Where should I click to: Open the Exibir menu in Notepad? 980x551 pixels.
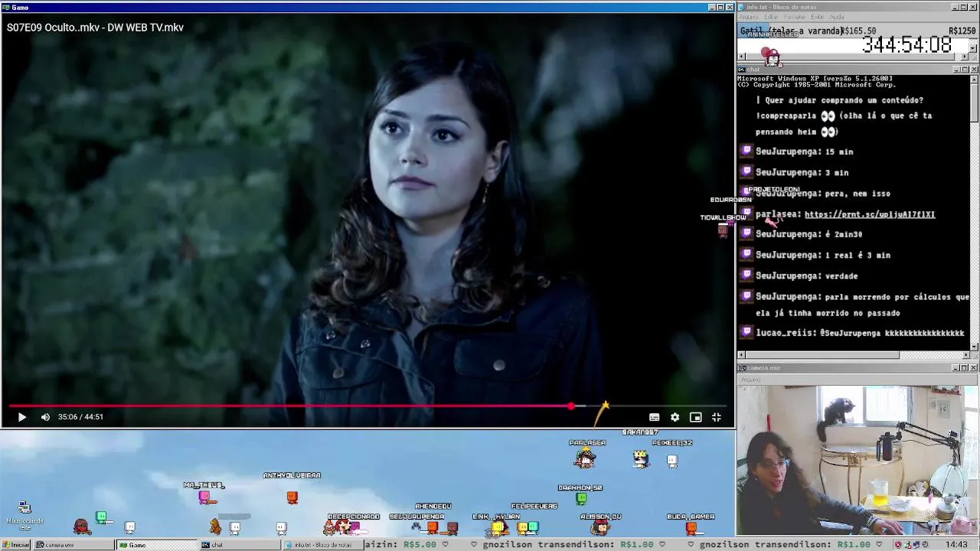(817, 17)
